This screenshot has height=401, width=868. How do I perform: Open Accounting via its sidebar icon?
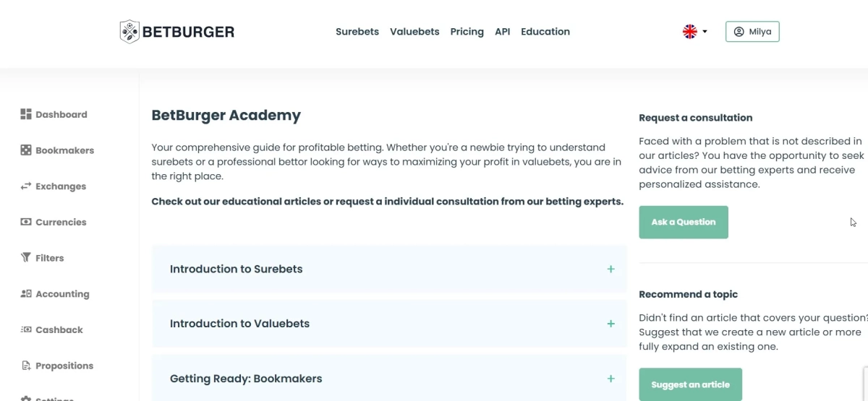point(26,294)
